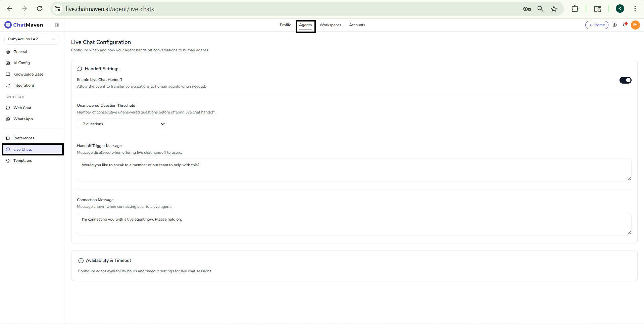Click the ChatMaven logo
This screenshot has height=325, width=644.
[24, 25]
